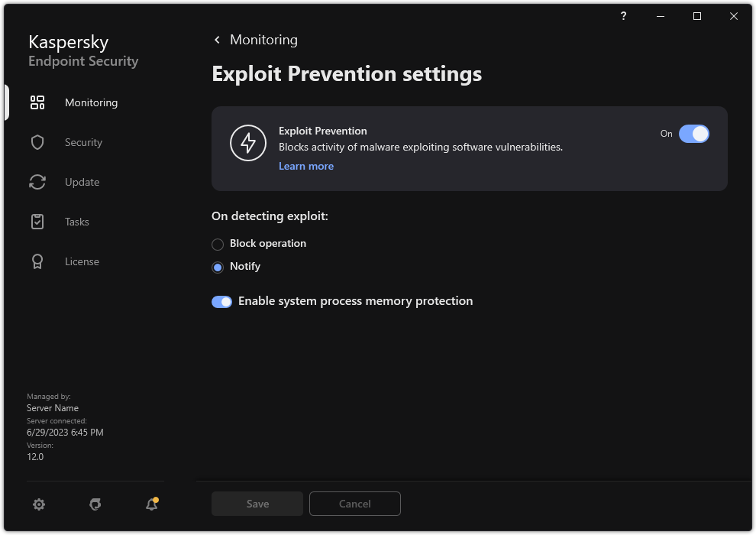The width and height of the screenshot is (756, 535).
Task: Disable system process memory protection
Action: point(221,301)
